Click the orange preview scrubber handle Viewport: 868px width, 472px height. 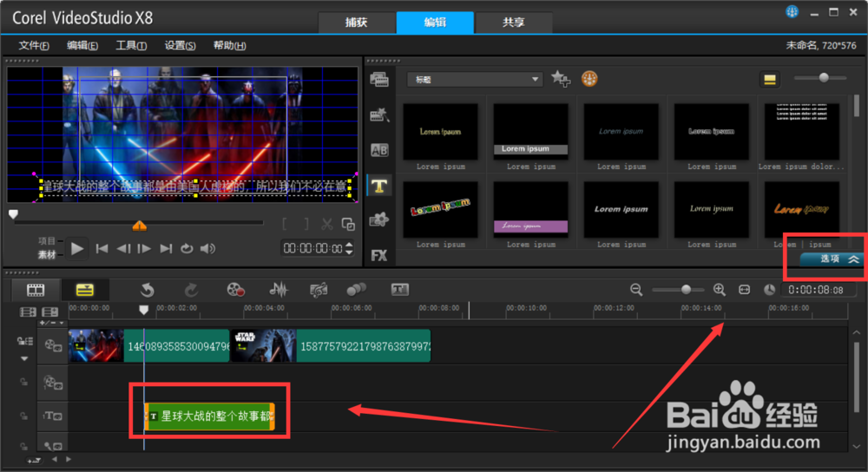tap(140, 226)
